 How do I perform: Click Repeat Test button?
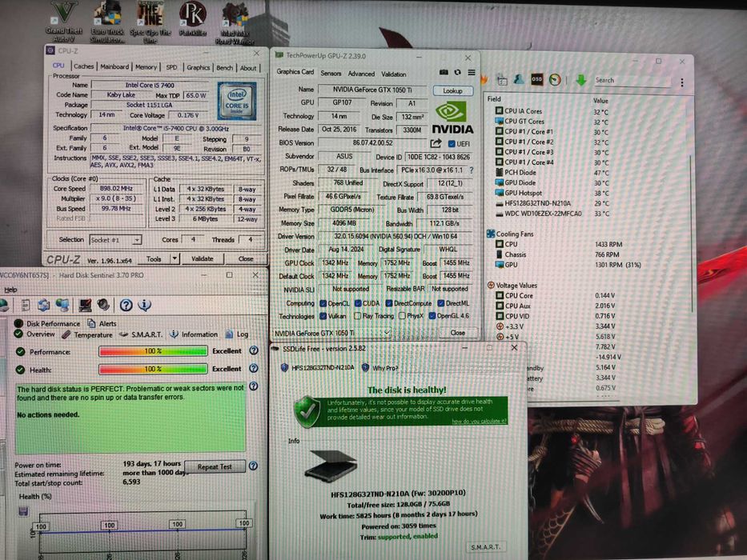(x=215, y=466)
